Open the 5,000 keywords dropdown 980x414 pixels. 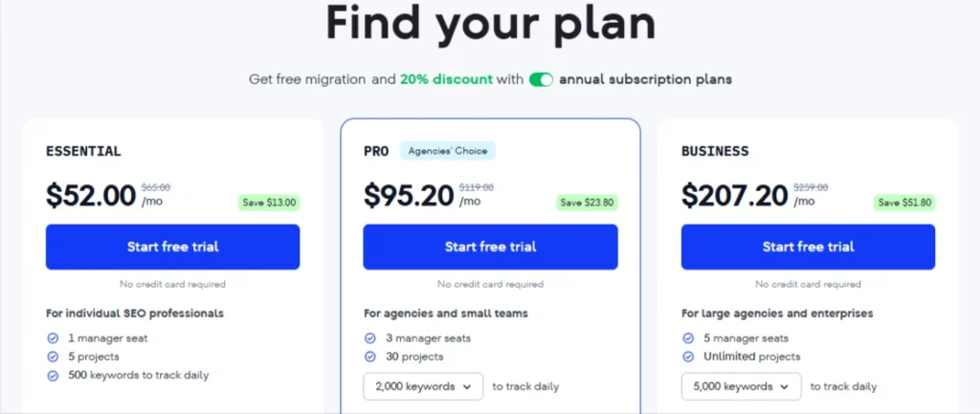(742, 386)
